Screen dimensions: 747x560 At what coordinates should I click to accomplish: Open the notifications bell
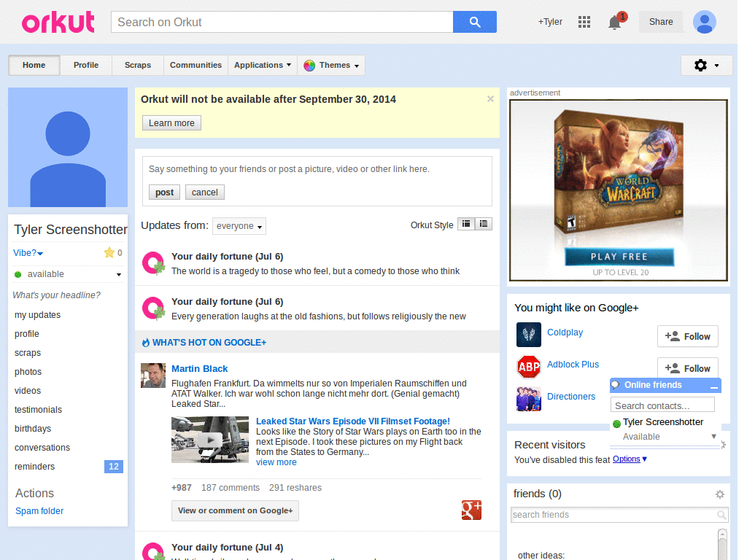(614, 23)
